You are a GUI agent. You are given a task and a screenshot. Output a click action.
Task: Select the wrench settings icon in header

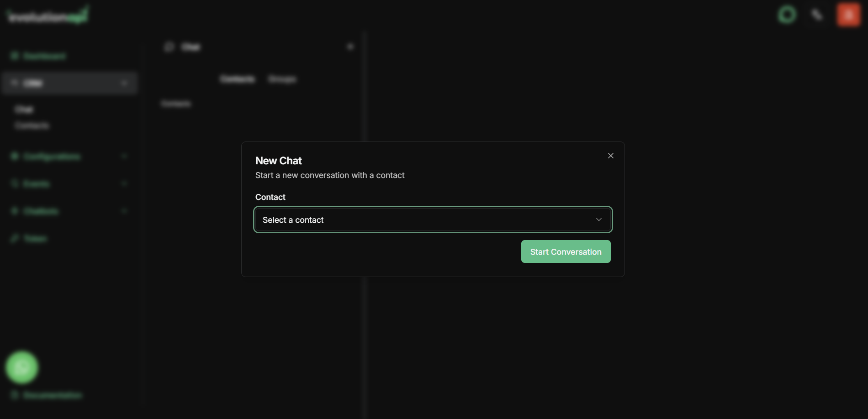coord(817,14)
